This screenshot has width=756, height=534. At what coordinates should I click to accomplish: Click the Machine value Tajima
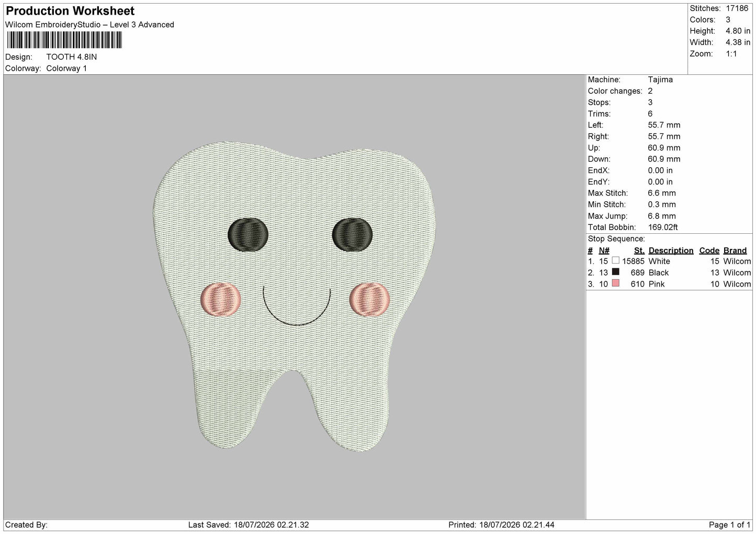click(660, 79)
